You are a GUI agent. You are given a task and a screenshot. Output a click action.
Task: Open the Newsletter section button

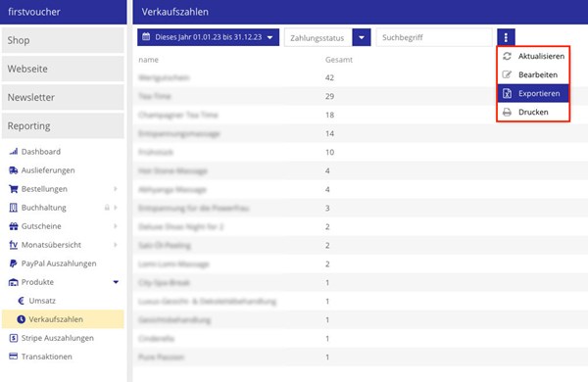[x=63, y=98]
